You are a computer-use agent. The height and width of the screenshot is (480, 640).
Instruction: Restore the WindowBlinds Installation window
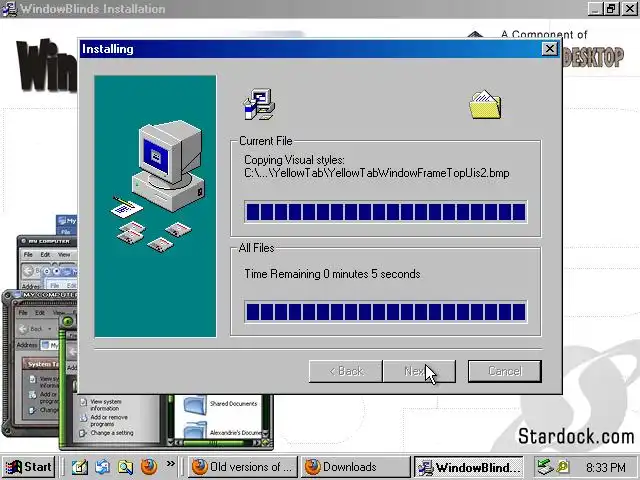[x=612, y=9]
